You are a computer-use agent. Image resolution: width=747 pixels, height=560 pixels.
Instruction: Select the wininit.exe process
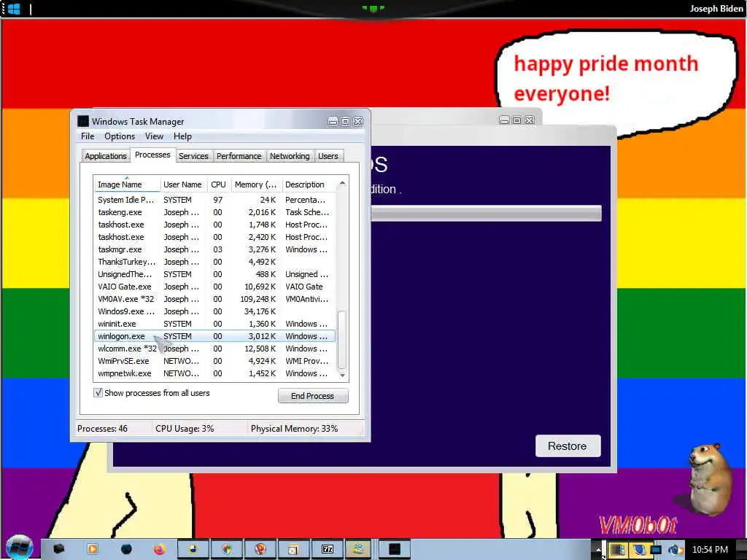click(x=214, y=323)
